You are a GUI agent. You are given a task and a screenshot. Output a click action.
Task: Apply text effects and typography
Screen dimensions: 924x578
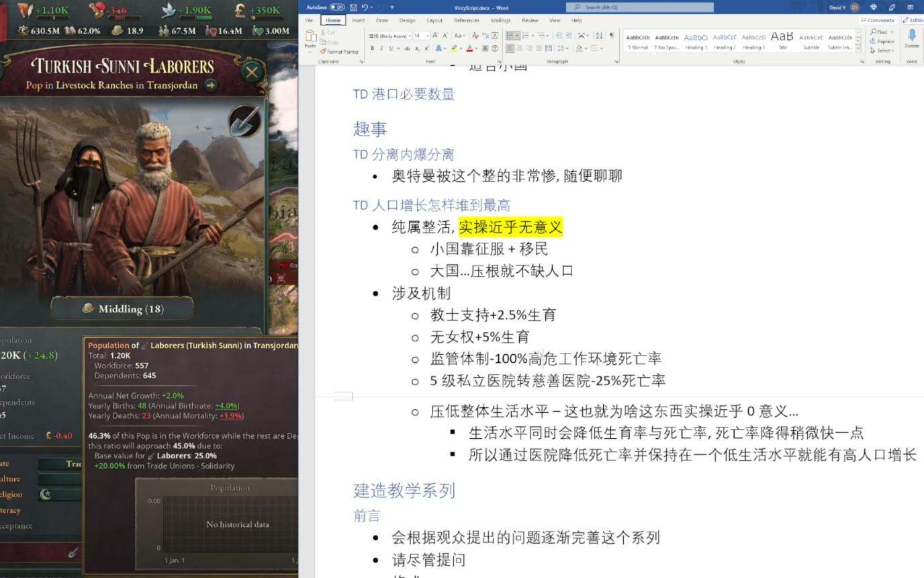[x=438, y=48]
